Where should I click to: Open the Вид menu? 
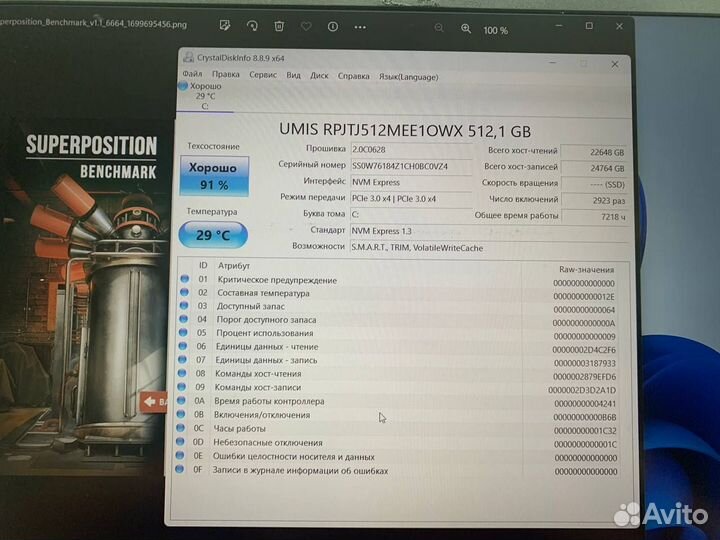coord(293,75)
